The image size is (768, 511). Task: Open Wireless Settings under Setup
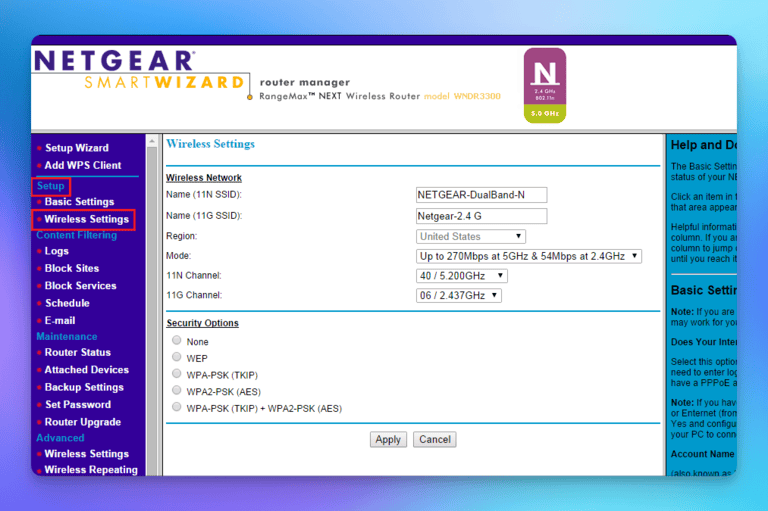[x=87, y=219]
